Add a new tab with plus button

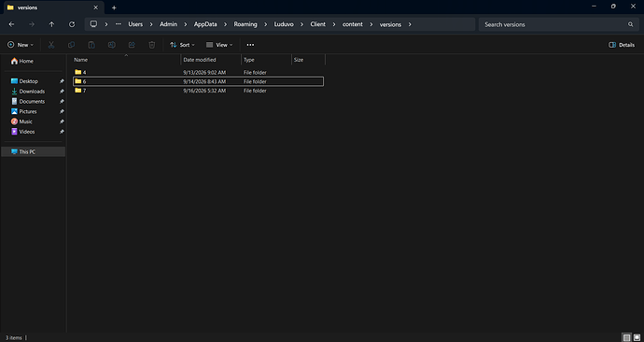[x=114, y=7]
